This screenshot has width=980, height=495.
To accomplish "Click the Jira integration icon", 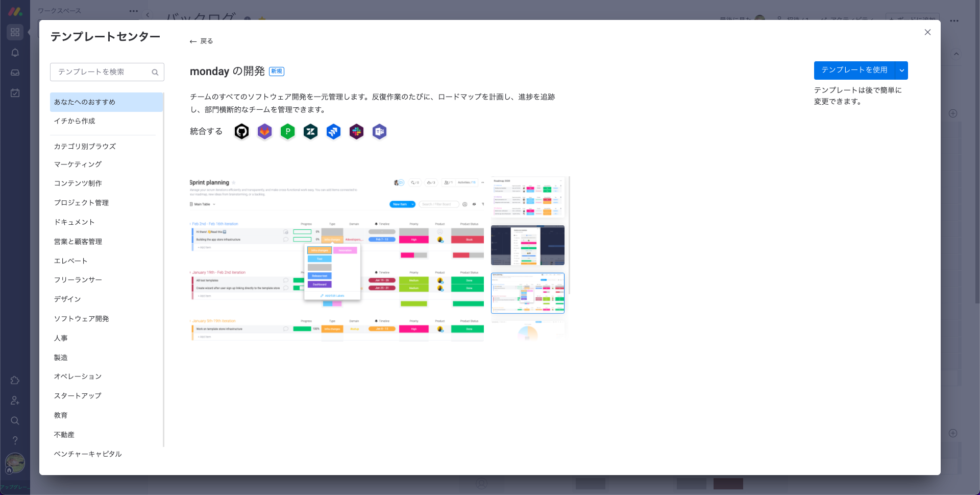I will click(x=333, y=131).
